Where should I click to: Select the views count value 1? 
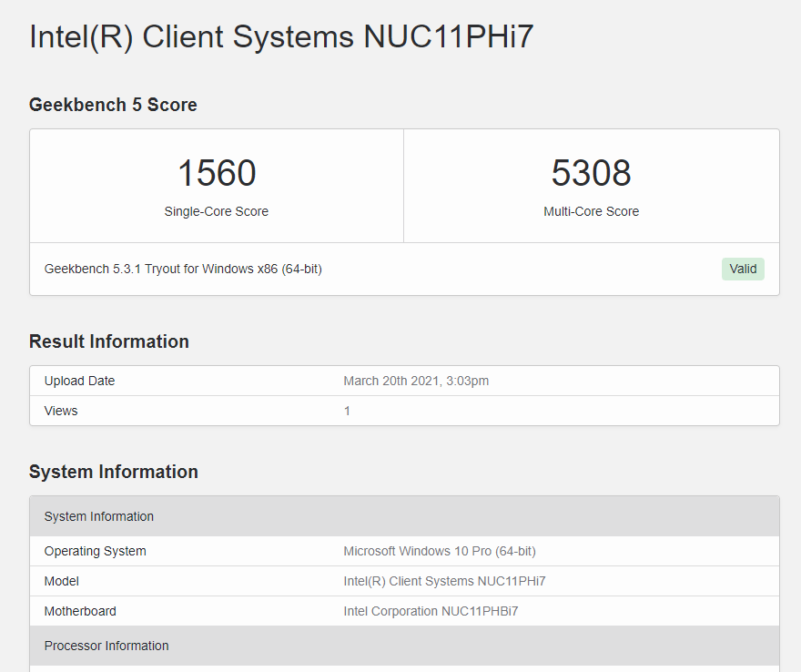(x=347, y=411)
